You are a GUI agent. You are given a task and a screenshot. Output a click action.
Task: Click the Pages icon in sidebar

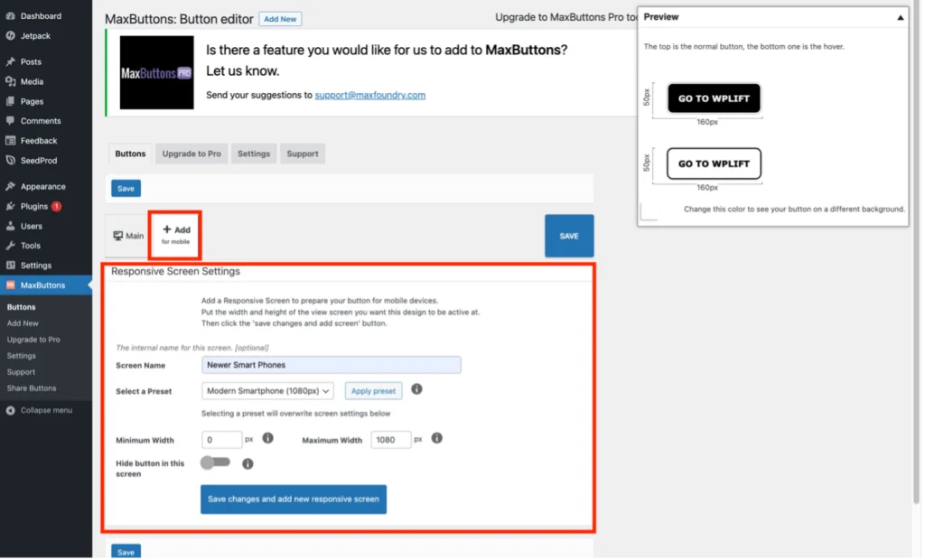click(x=11, y=101)
